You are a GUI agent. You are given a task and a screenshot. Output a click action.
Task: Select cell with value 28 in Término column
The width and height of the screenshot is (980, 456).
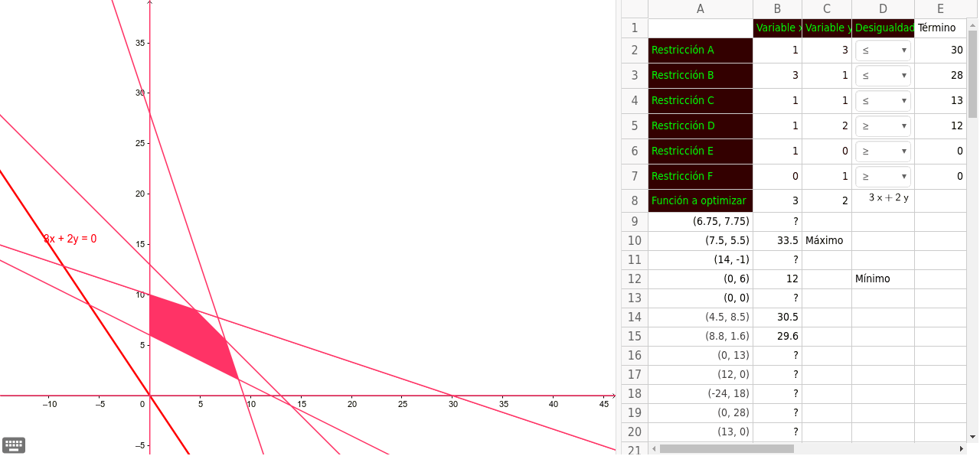point(940,76)
